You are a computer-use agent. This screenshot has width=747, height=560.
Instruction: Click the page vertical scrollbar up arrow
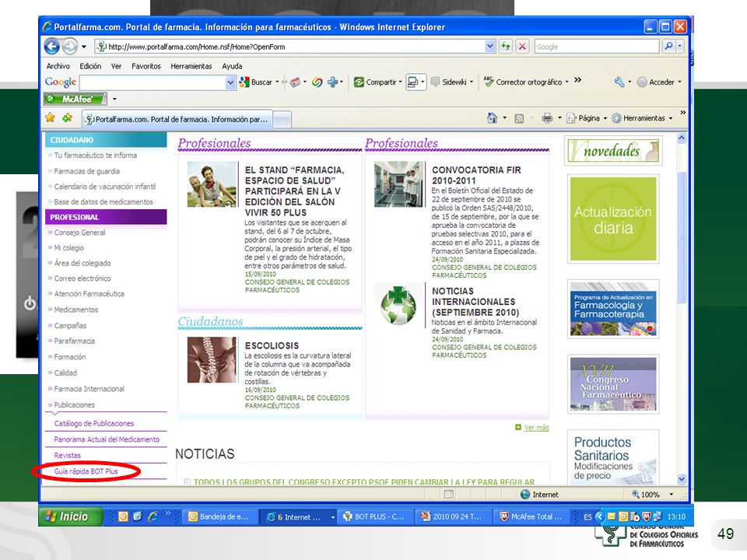(x=682, y=138)
